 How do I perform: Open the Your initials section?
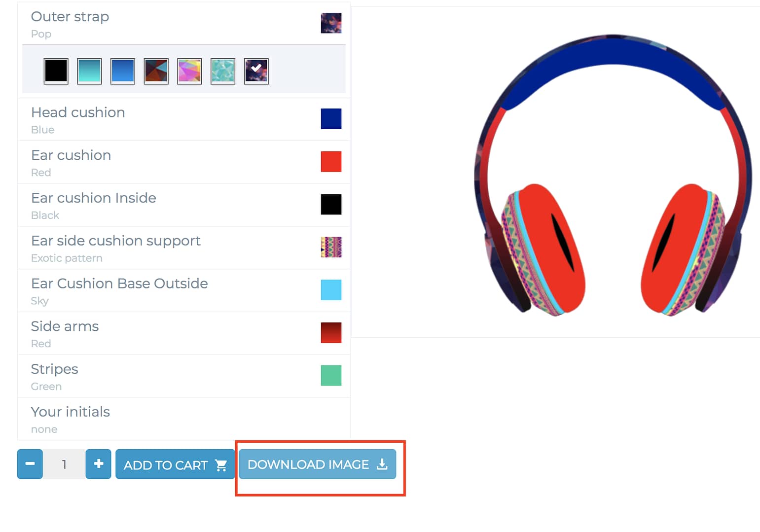184,419
